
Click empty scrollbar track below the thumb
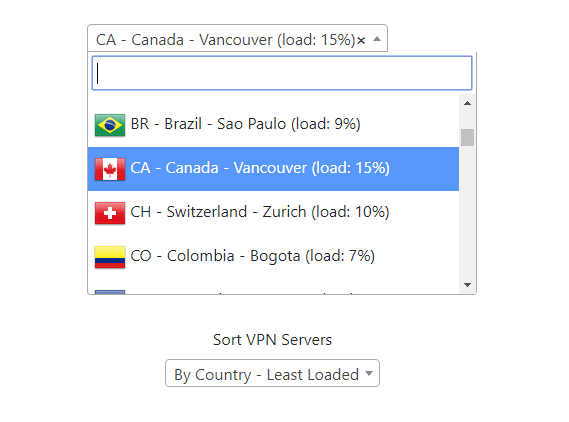(x=467, y=212)
